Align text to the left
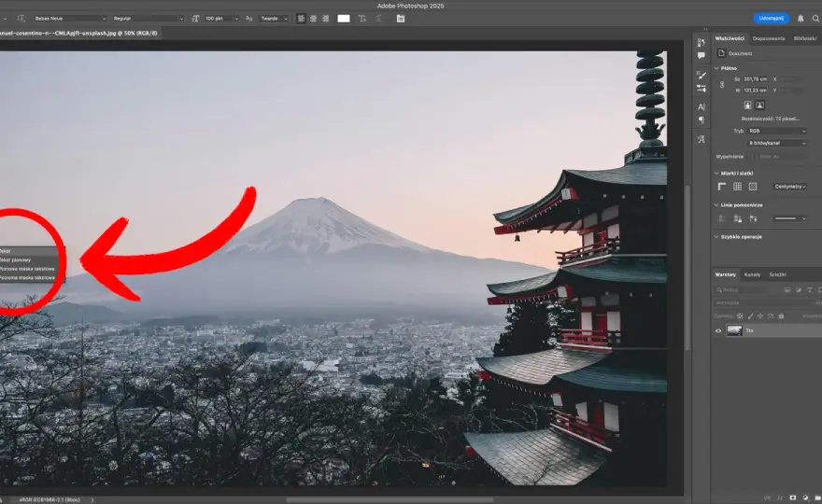Viewport: 822px width, 504px height. (301, 19)
